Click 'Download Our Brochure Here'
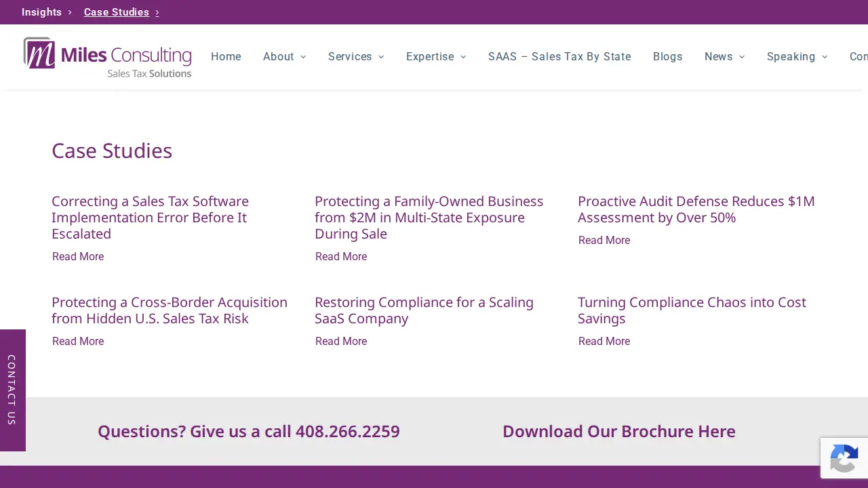 point(619,431)
